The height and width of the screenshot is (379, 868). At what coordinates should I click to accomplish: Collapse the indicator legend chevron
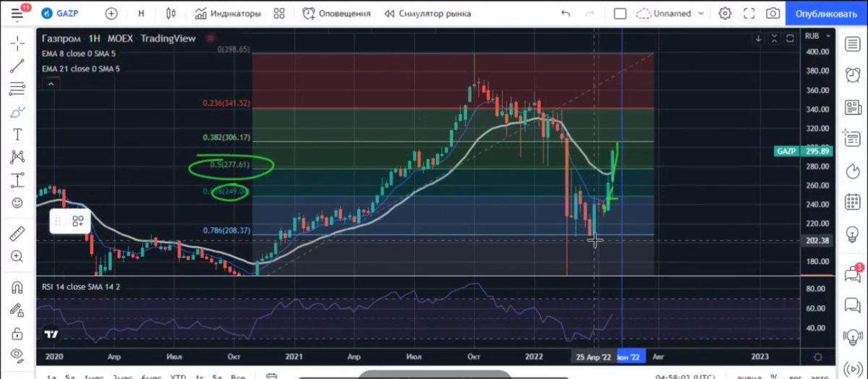(x=51, y=84)
